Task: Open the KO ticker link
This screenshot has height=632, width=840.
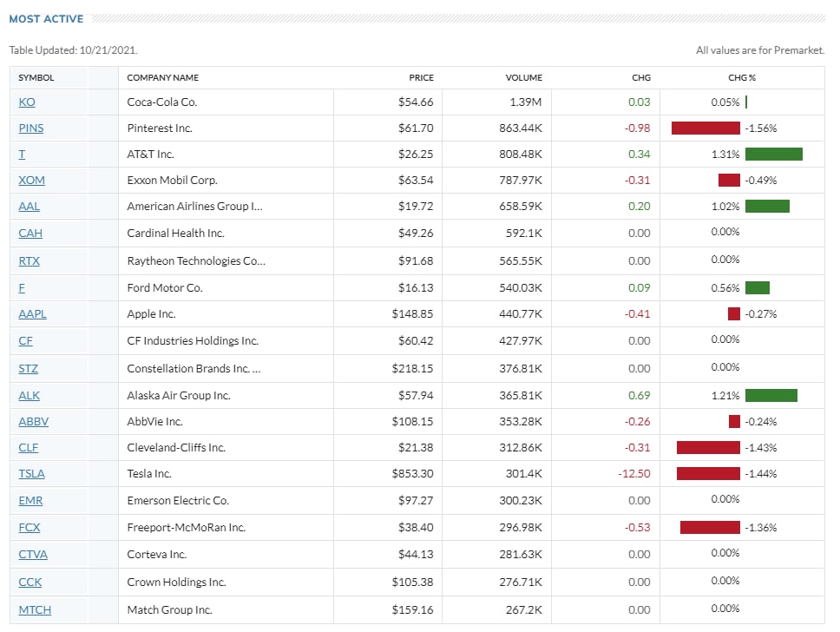Action: coord(27,102)
